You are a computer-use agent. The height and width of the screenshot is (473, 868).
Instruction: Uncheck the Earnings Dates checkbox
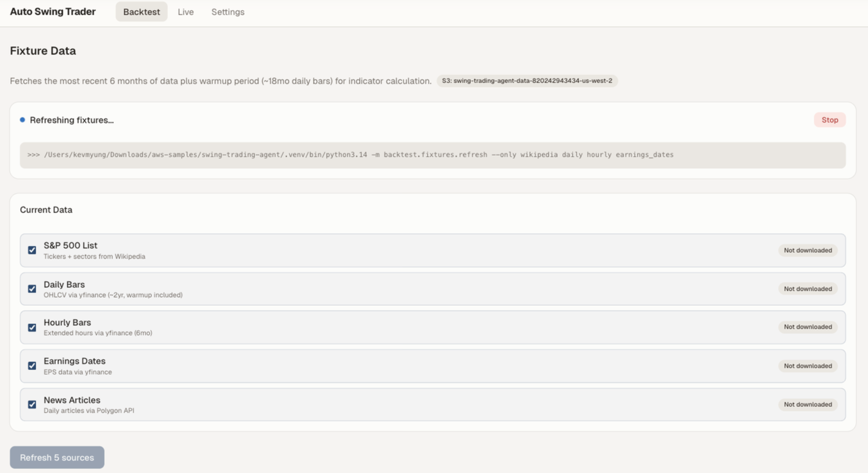pos(32,366)
